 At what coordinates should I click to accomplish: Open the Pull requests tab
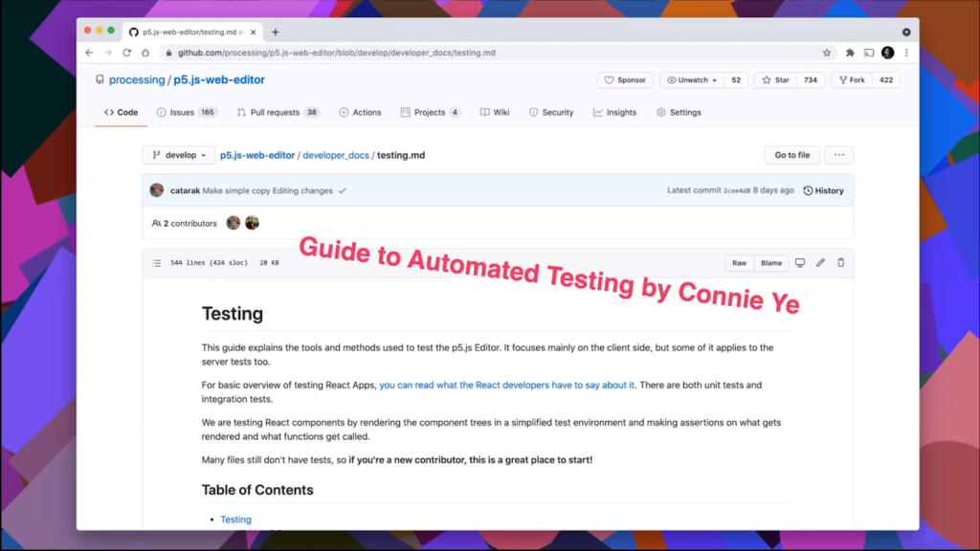coord(278,113)
